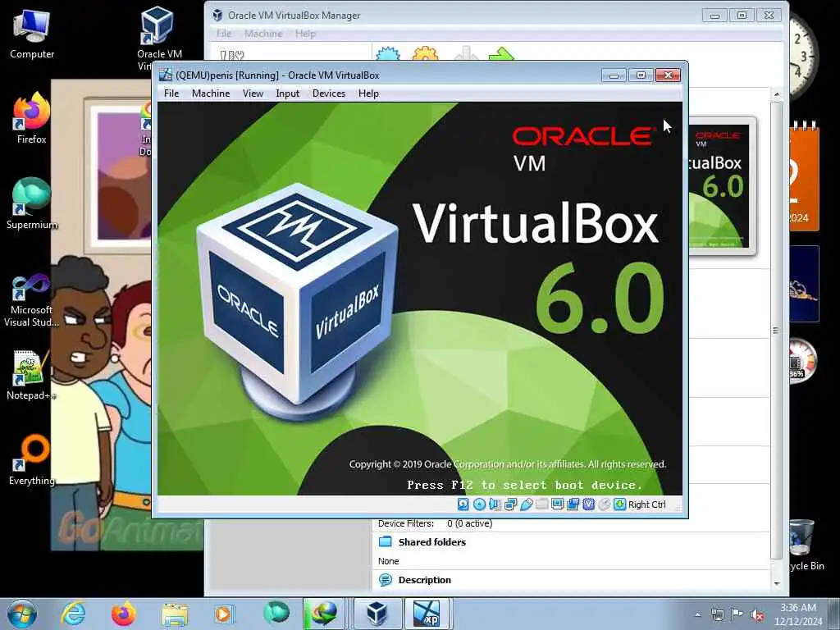Click the grayed shared folders status icon
840x630 pixels.
pos(541,504)
